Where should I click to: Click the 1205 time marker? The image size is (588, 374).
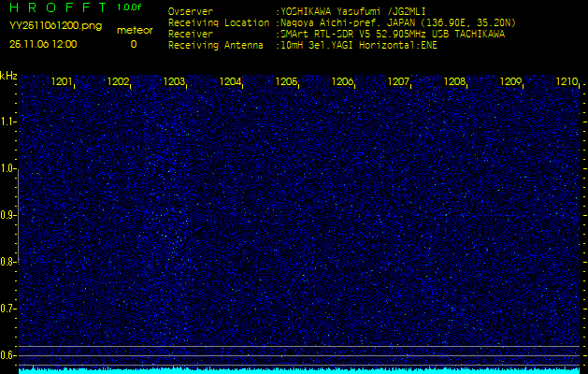coord(286,82)
